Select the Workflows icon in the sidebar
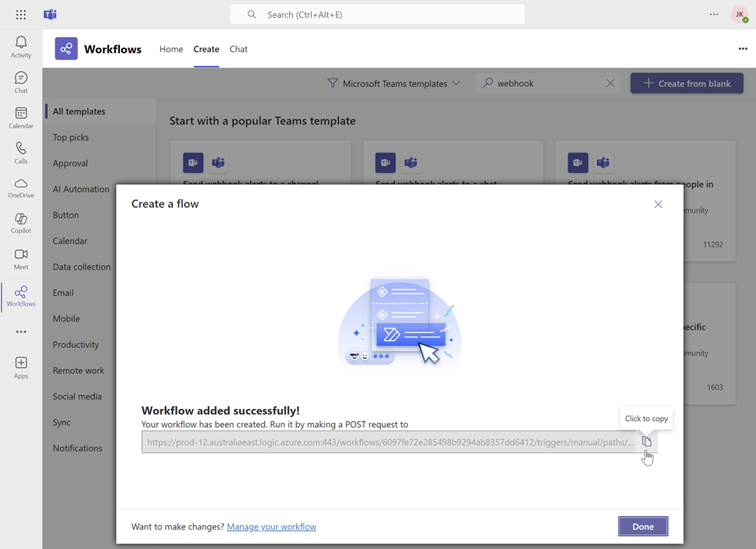Viewport: 756px width, 549px height. 20,296
